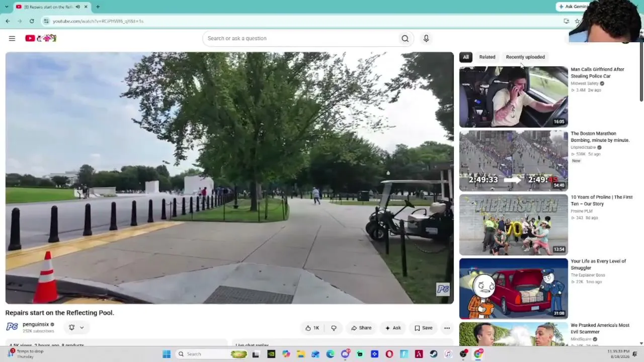Open Google Chrome from the taskbar
The image size is (644, 362).
[x=478, y=354]
